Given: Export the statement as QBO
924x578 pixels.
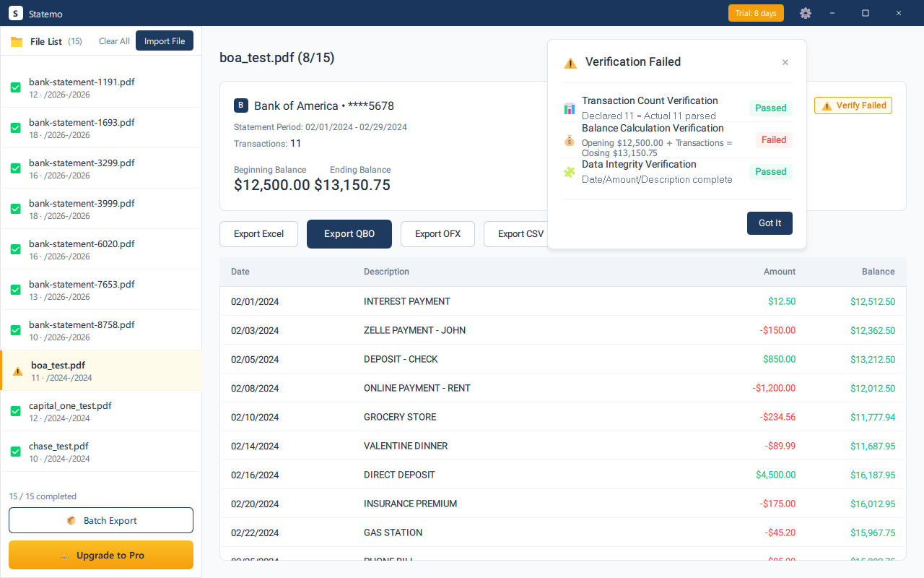Looking at the screenshot, I should pyautogui.click(x=349, y=234).
